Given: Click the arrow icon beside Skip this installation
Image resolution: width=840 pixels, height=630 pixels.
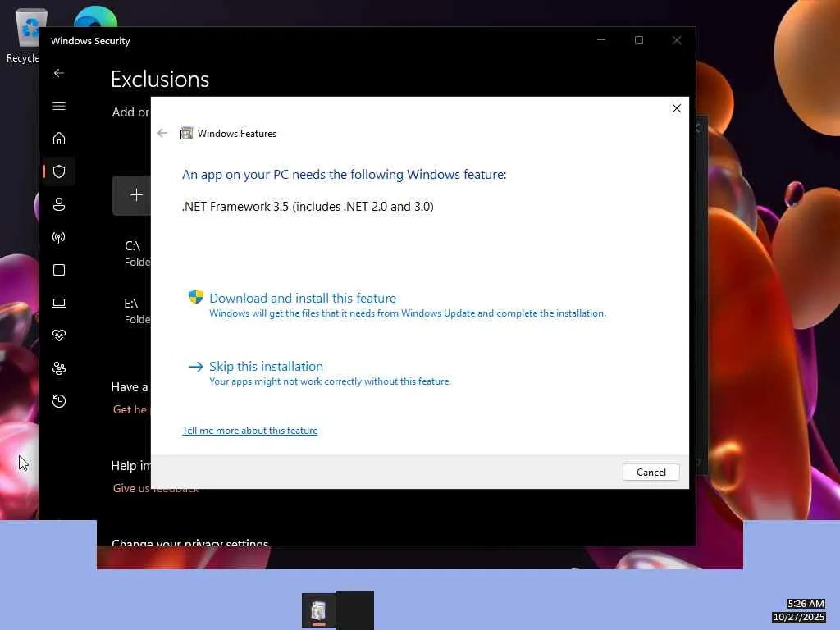Looking at the screenshot, I should tap(196, 367).
